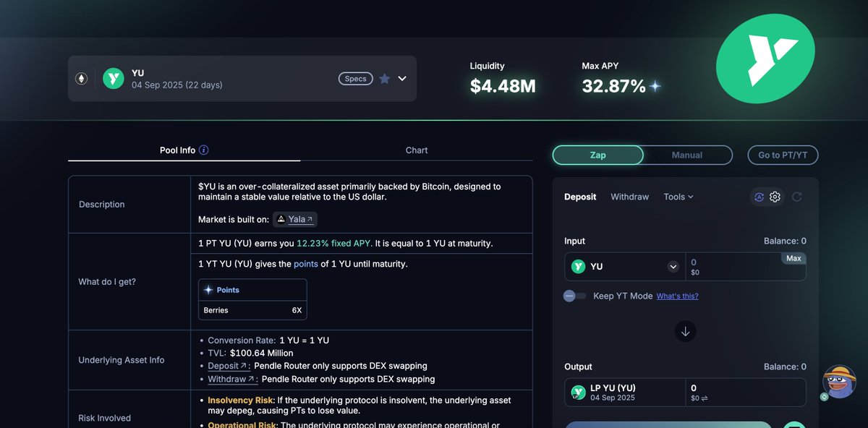868x428 pixels.
Task: Click the 12.23% fixed APY text
Action: pyautogui.click(x=336, y=243)
